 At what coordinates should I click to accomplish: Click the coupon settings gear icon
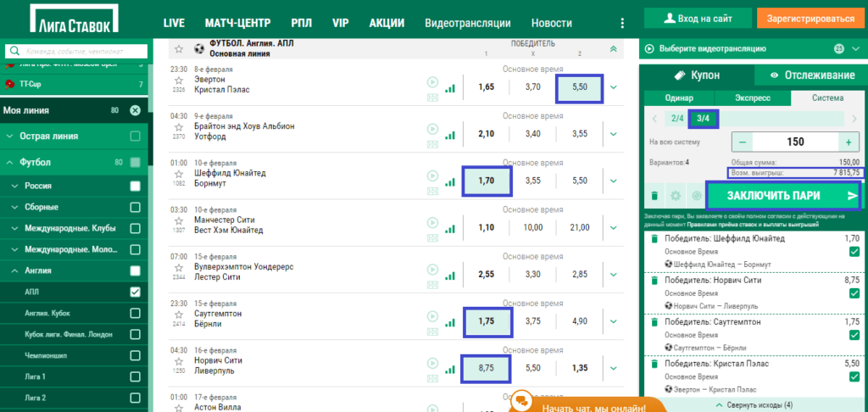[x=675, y=196]
